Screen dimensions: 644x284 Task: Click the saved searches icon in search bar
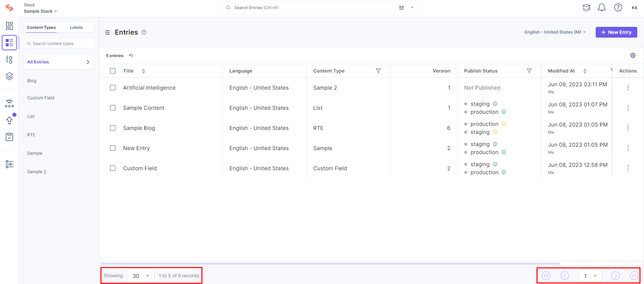coord(401,8)
